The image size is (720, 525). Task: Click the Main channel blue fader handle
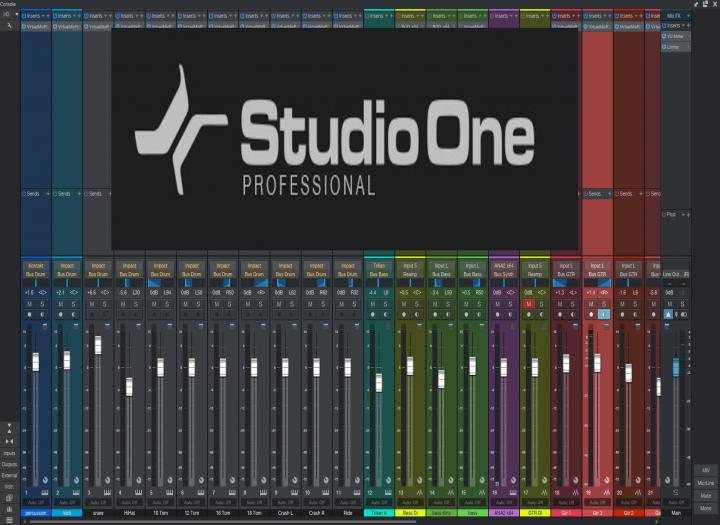point(676,367)
